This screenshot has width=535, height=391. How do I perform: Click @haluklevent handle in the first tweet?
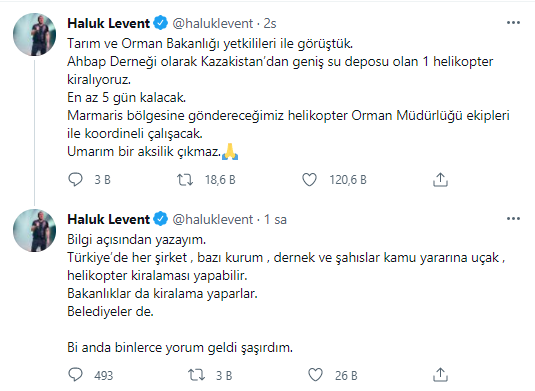(213, 23)
